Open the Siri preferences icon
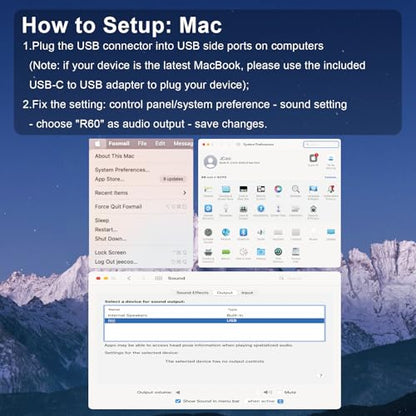Image resolution: width=416 pixels, height=416 pixels. point(278,189)
